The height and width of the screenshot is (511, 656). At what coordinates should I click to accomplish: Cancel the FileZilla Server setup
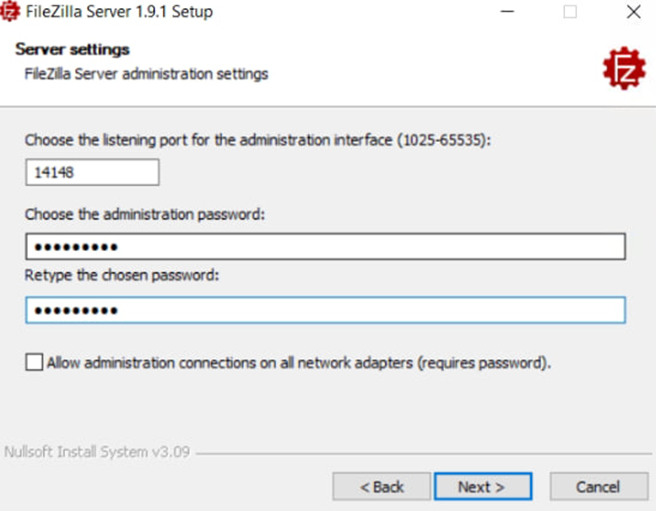[x=598, y=487]
